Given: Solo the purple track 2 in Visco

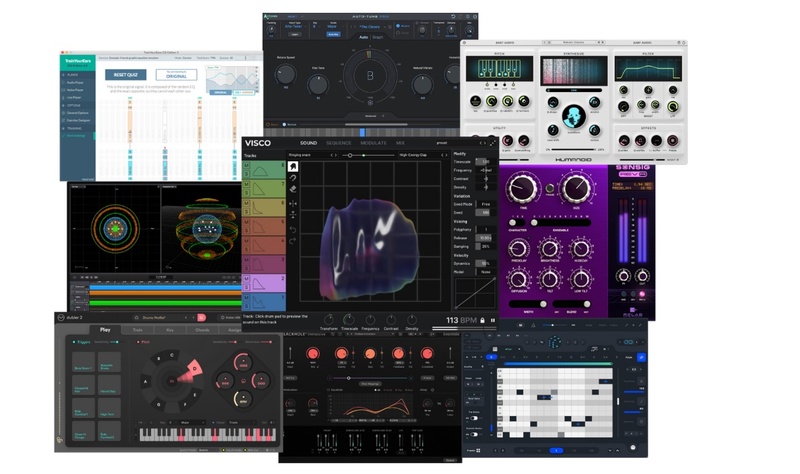Looking at the screenshot, I should click(x=246, y=285).
